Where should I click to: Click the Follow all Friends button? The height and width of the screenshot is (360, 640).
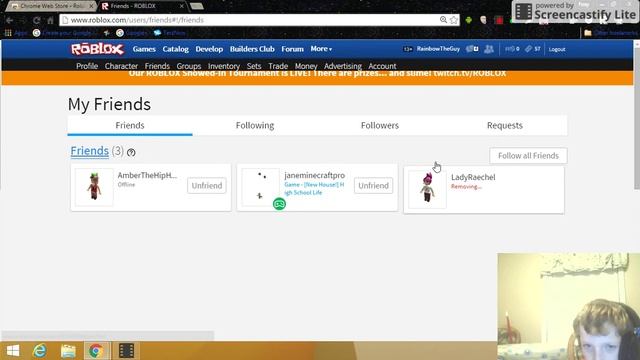[528, 156]
